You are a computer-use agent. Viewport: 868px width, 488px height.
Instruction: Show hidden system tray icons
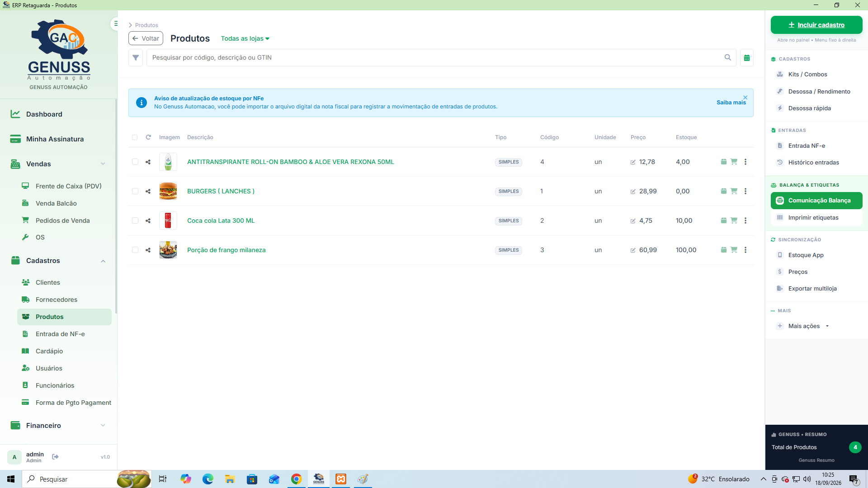tap(763, 479)
